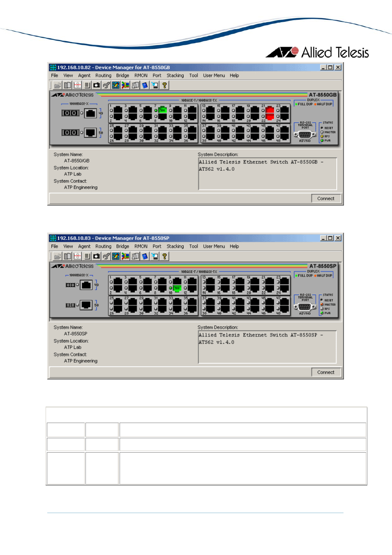Terminal monitor icon in AT-8550GB toolbar
Image resolution: width=392 pixels, height=555 pixels.
click(x=154, y=85)
